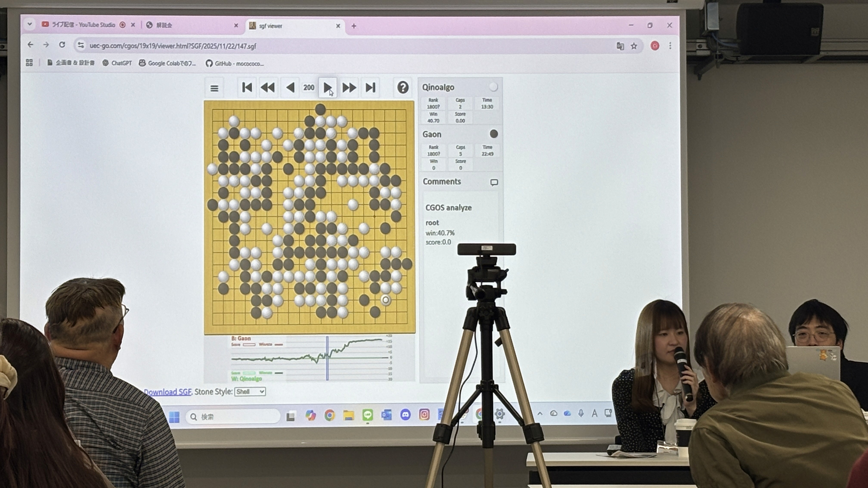Toggle the Comments panel icon

tap(494, 182)
